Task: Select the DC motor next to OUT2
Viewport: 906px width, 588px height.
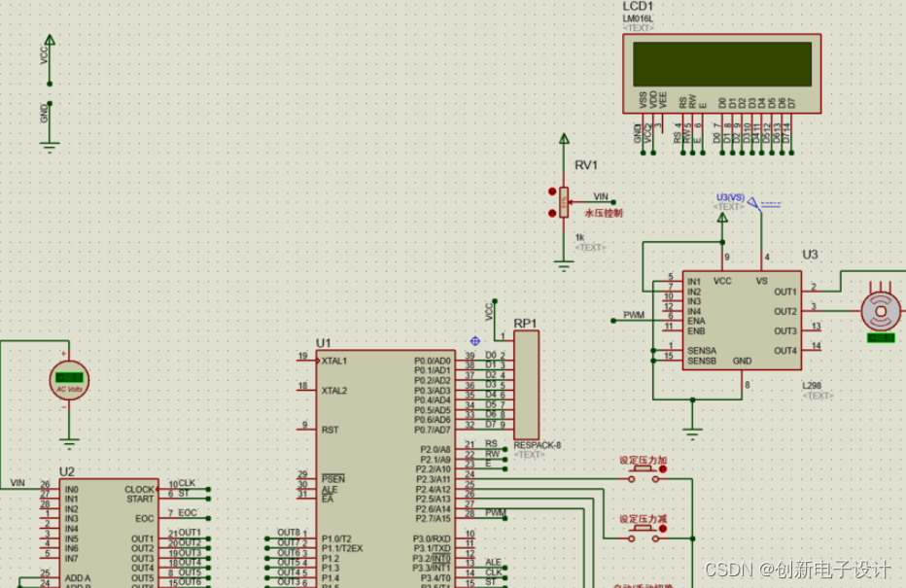Action: pos(881,312)
